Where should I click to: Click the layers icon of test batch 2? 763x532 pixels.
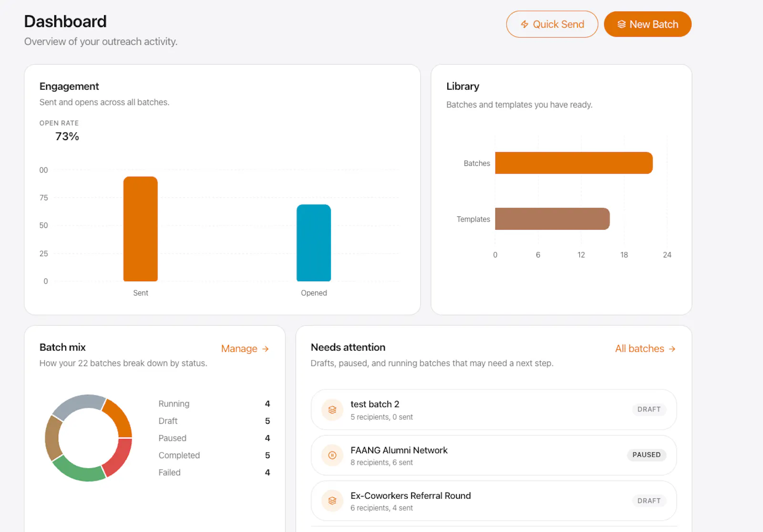[x=332, y=410]
